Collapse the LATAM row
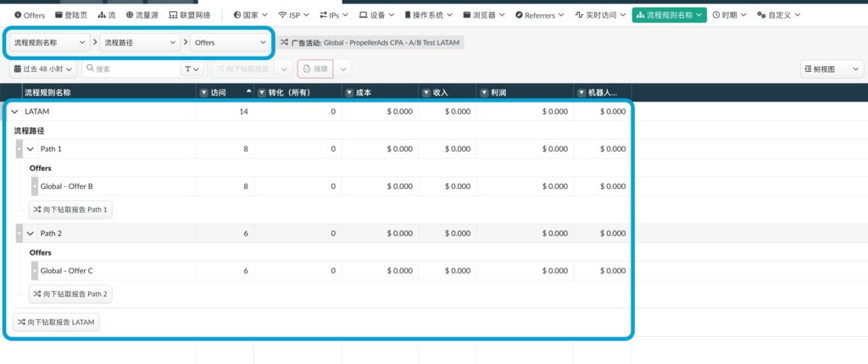The width and height of the screenshot is (868, 364). pyautogui.click(x=15, y=112)
